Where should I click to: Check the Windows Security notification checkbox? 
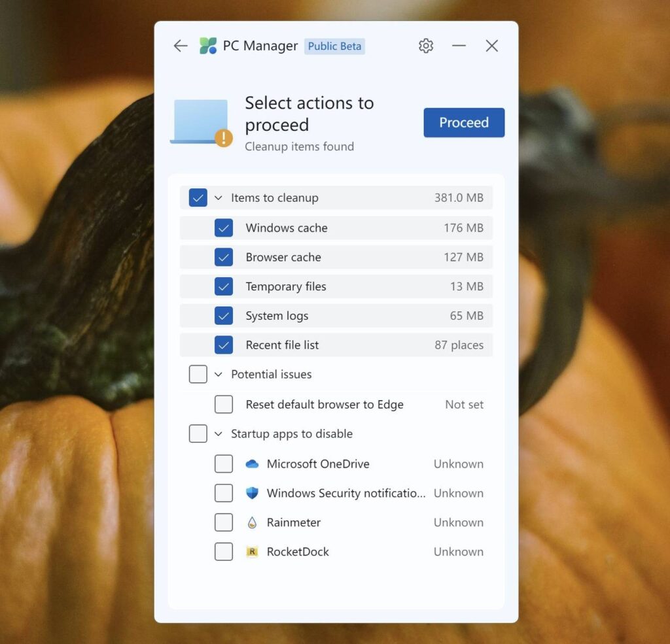[224, 493]
